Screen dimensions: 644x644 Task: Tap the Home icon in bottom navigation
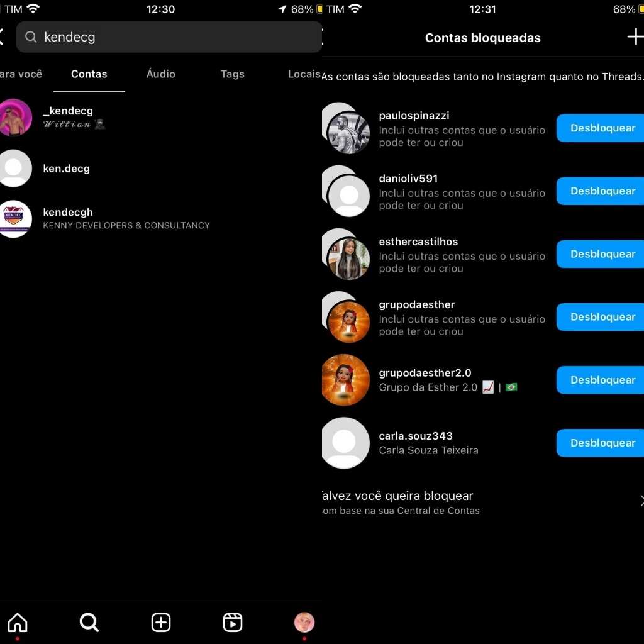18,622
